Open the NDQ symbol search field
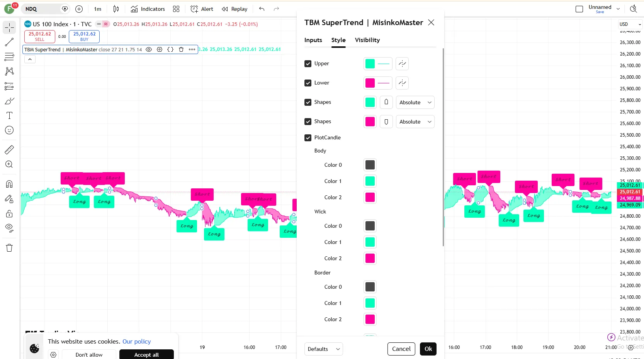Image resolution: width=644 pixels, height=359 pixels. [46, 9]
